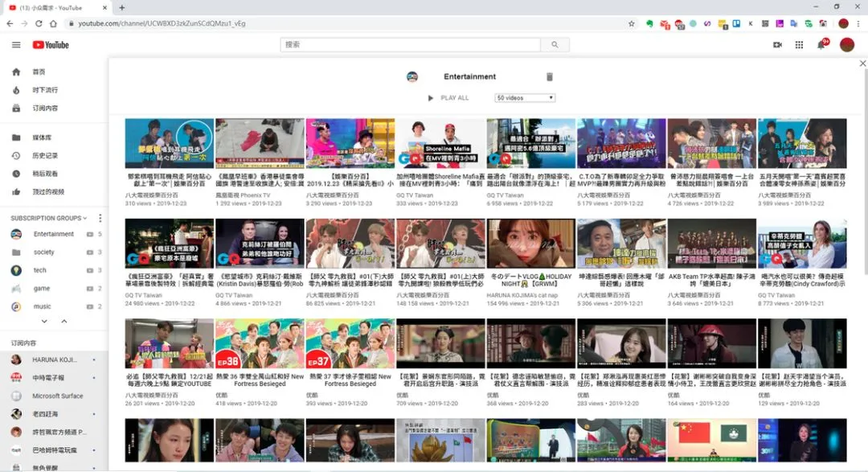Open the EP38 New Fortress Besieged thumbnail
This screenshot has height=472, width=868.
click(260, 343)
